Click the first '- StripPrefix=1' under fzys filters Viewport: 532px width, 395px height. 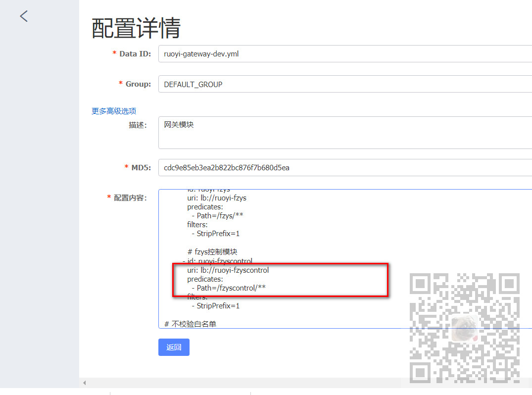click(x=215, y=234)
